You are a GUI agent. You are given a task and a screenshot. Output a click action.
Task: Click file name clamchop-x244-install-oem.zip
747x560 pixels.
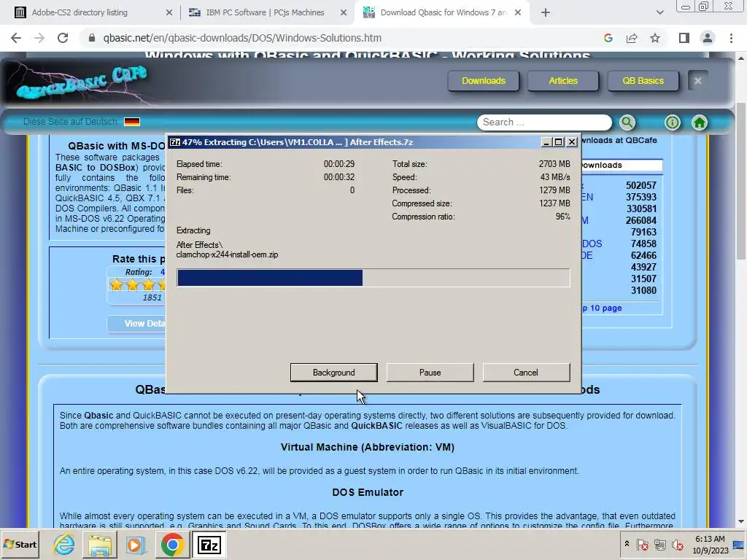228,254
